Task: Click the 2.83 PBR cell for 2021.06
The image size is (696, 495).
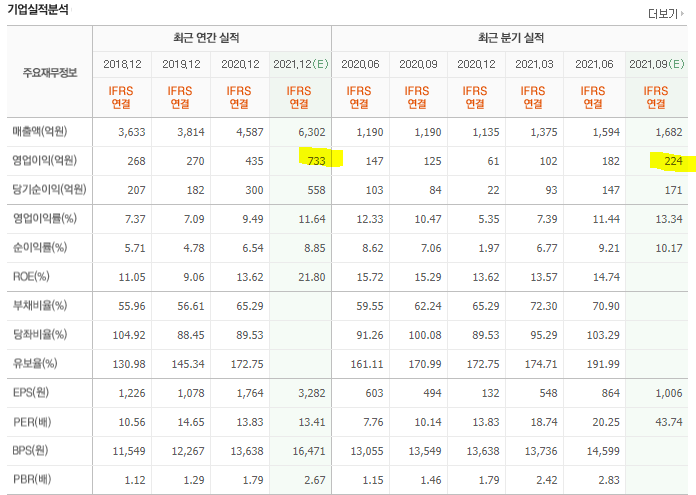Action: tap(608, 480)
